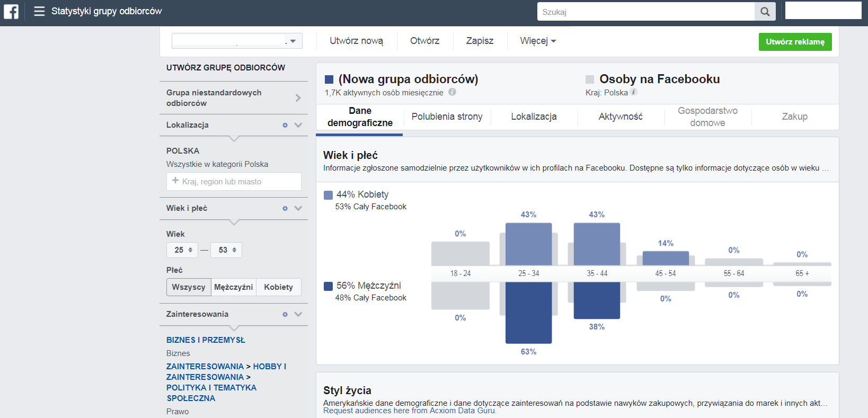Screen dimensions: 868x418
Task: Open the Aktywność tab
Action: 621,117
